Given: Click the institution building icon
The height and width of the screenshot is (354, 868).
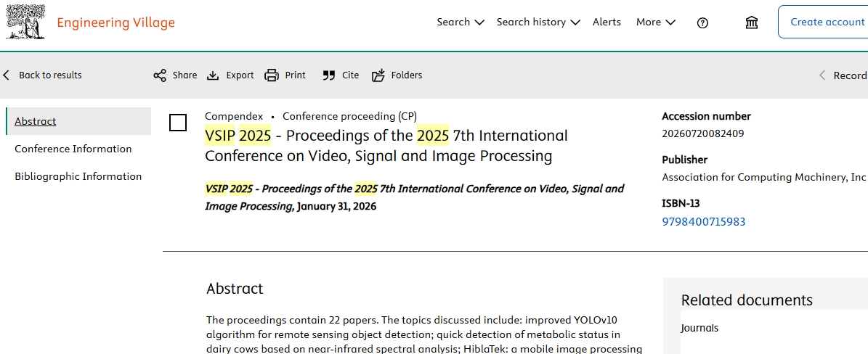Looking at the screenshot, I should click(x=752, y=22).
